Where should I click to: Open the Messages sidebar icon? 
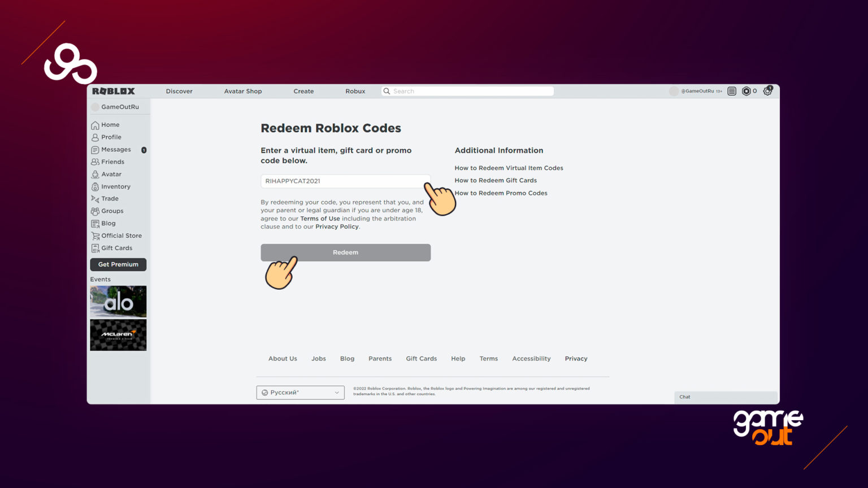95,150
